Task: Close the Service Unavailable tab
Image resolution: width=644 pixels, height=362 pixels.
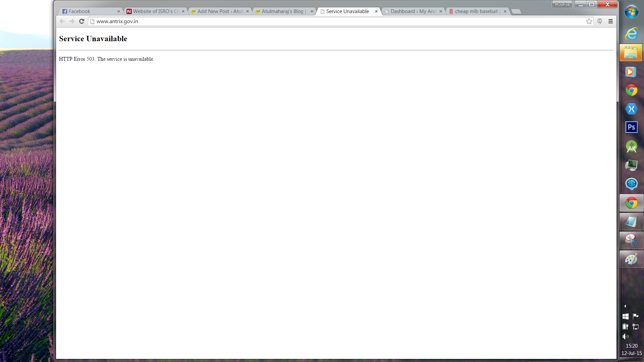Action: coord(376,11)
